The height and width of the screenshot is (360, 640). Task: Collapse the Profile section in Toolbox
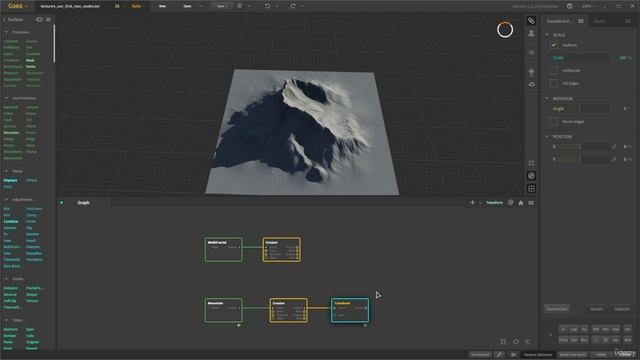[x=7, y=279]
